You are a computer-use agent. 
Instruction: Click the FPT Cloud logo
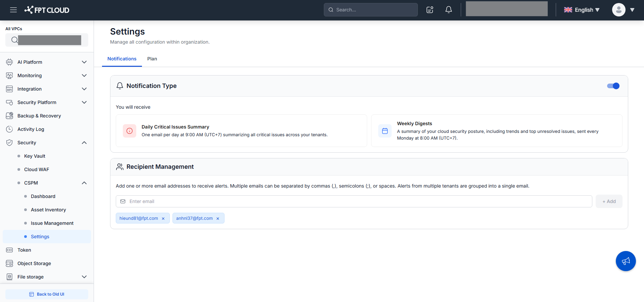[47, 10]
